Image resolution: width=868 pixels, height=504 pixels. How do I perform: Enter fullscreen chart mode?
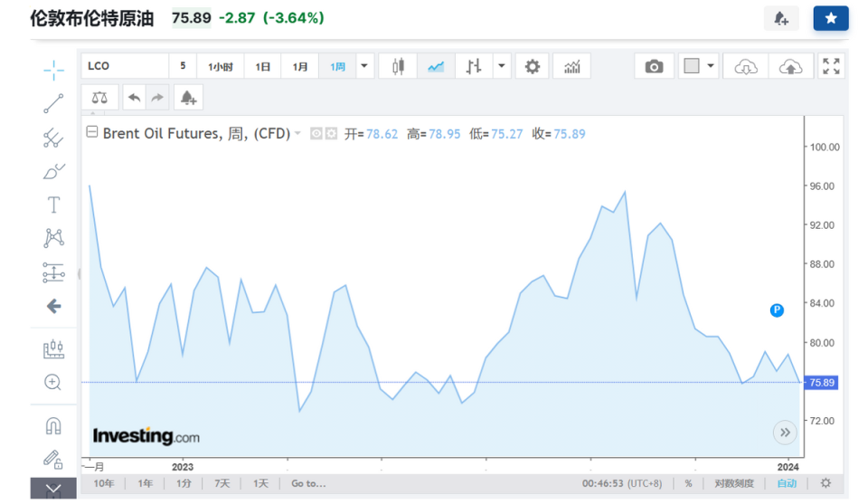click(x=831, y=66)
